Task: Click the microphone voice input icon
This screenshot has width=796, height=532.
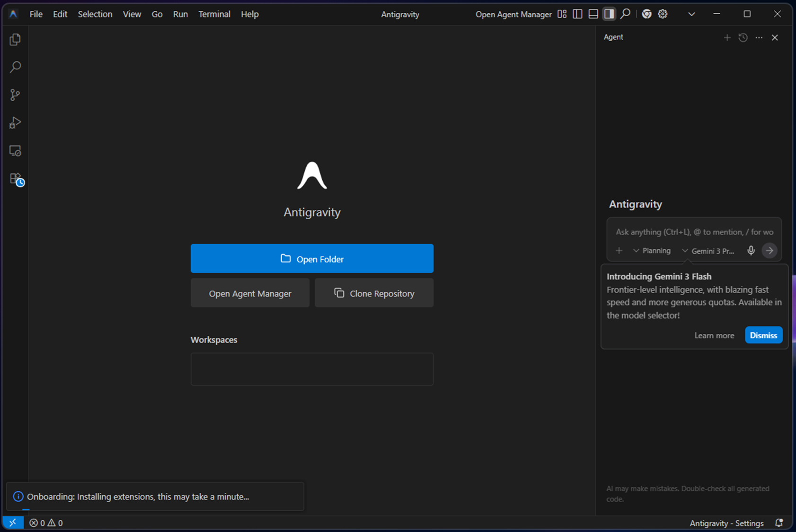Action: 751,251
